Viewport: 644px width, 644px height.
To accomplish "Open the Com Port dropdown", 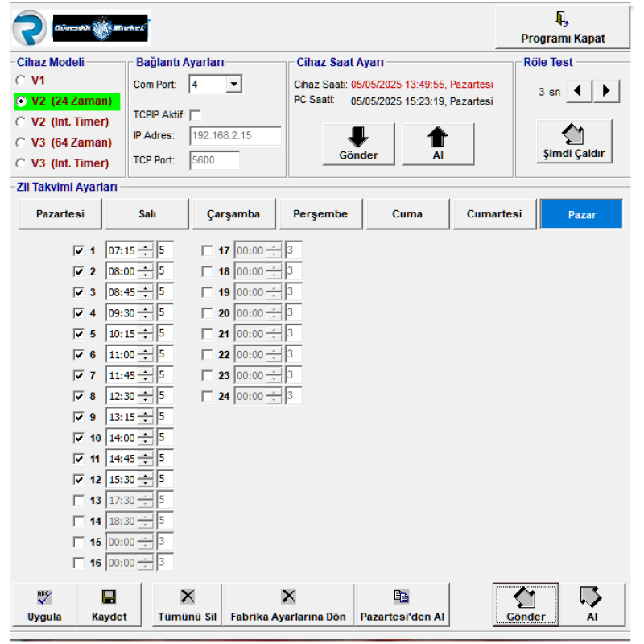I will pyautogui.click(x=233, y=84).
